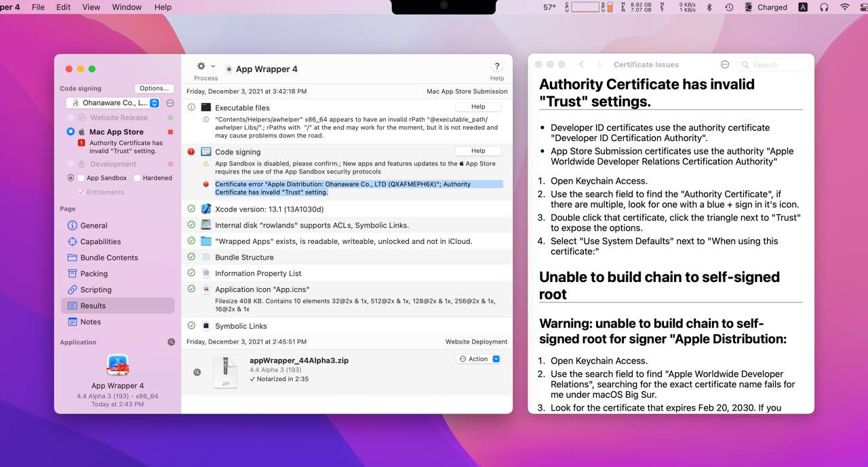Viewport: 868px width, 467px height.
Task: Click the ellipsis icon next to certificate selector
Action: pyautogui.click(x=170, y=103)
